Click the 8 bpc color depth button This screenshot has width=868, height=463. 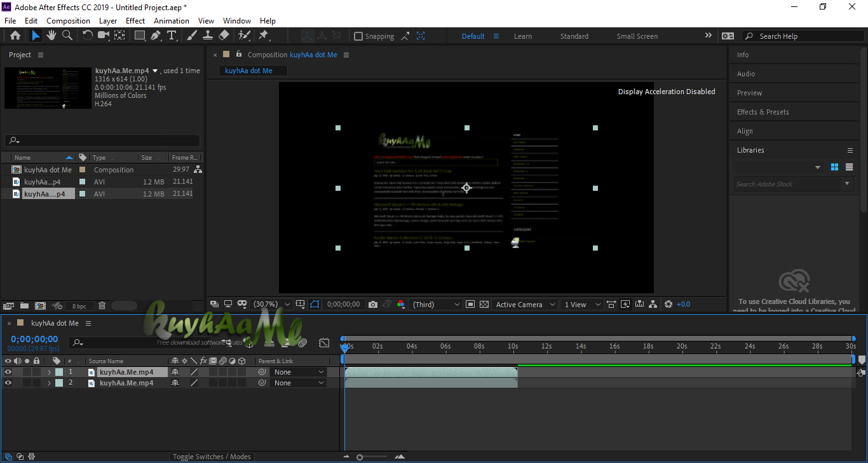tap(79, 306)
